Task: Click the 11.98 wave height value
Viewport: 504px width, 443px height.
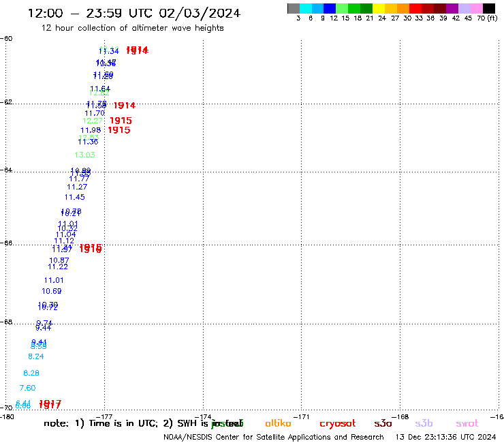Action: 91,130
